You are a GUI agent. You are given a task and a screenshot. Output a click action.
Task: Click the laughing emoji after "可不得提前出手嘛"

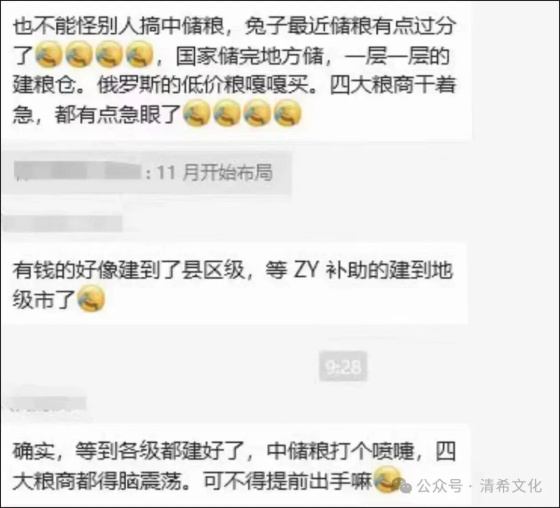click(387, 480)
